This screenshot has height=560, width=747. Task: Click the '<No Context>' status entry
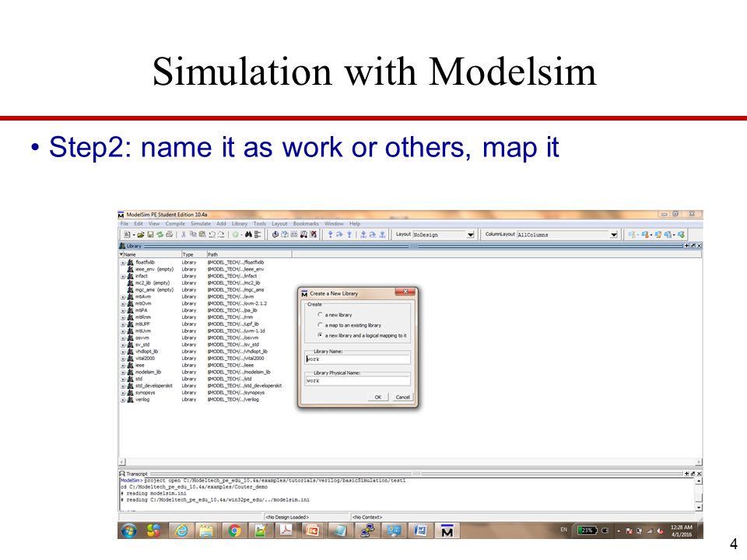tap(366, 517)
